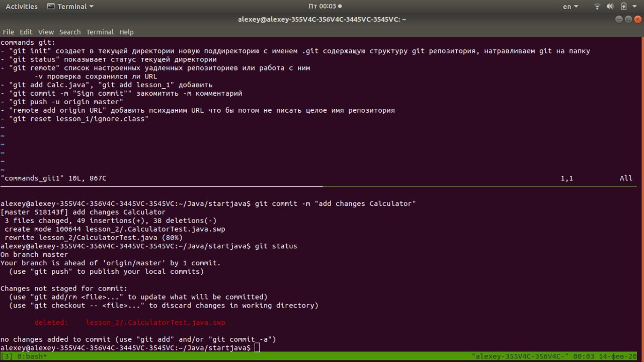
Task: Open the Activities overview
Action: point(22,7)
